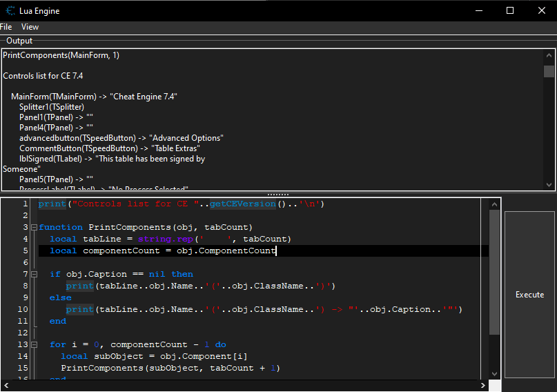Image resolution: width=557 pixels, height=392 pixels.
Task: Open the File menu
Action: [x=6, y=27]
